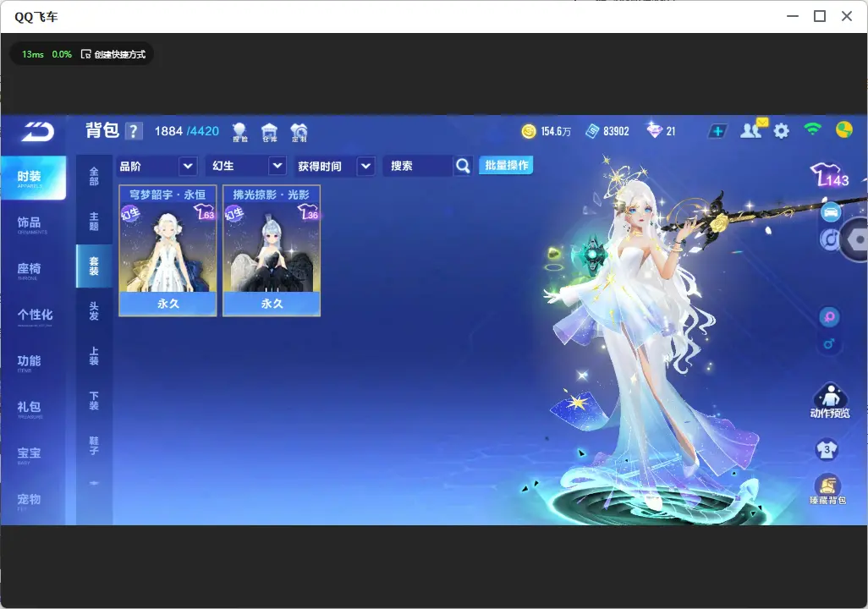Click the 搜索 search input field
The height and width of the screenshot is (609, 868).
pos(418,166)
